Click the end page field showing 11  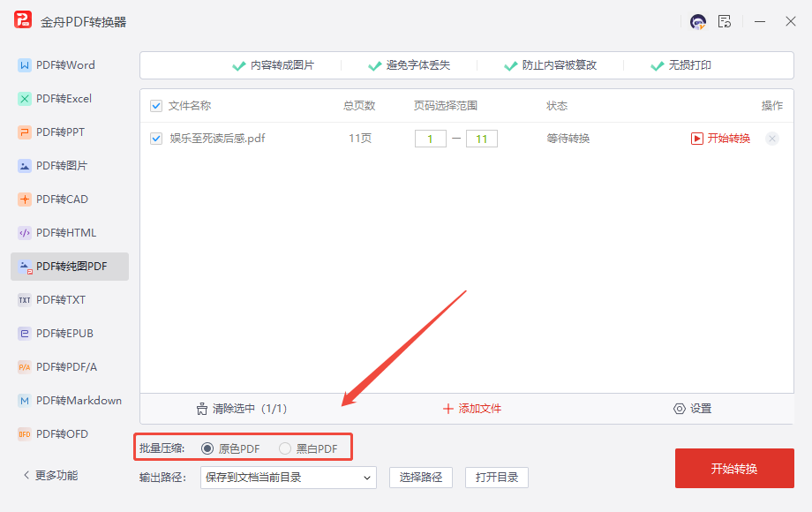482,139
